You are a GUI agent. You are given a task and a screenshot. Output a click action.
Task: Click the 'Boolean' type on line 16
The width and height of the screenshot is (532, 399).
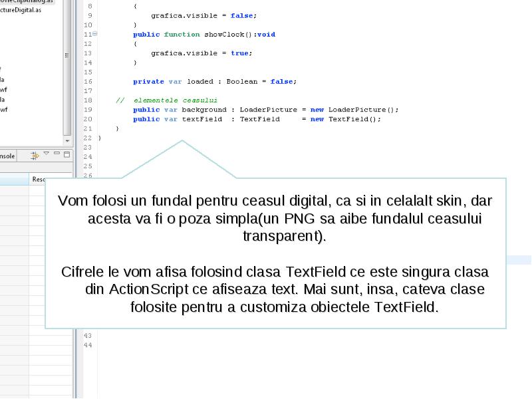coord(242,81)
